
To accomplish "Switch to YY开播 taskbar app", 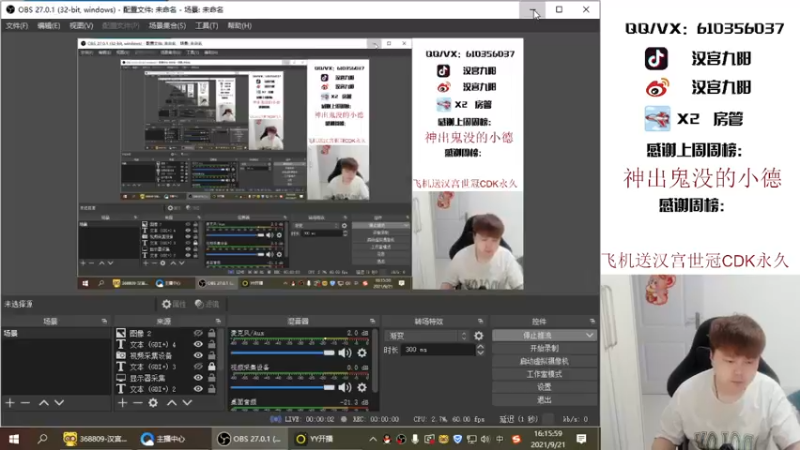I will coord(315,439).
